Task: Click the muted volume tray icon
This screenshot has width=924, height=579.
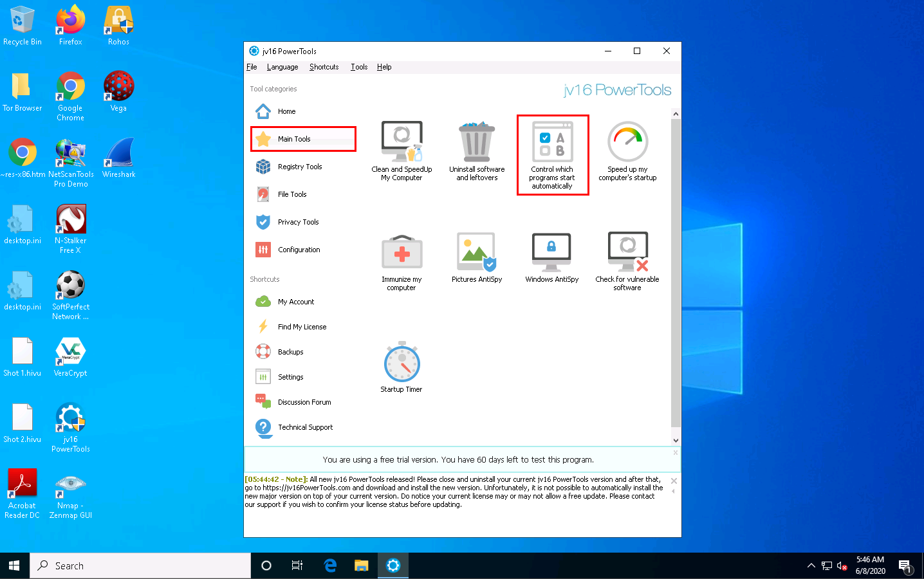Action: tap(842, 566)
